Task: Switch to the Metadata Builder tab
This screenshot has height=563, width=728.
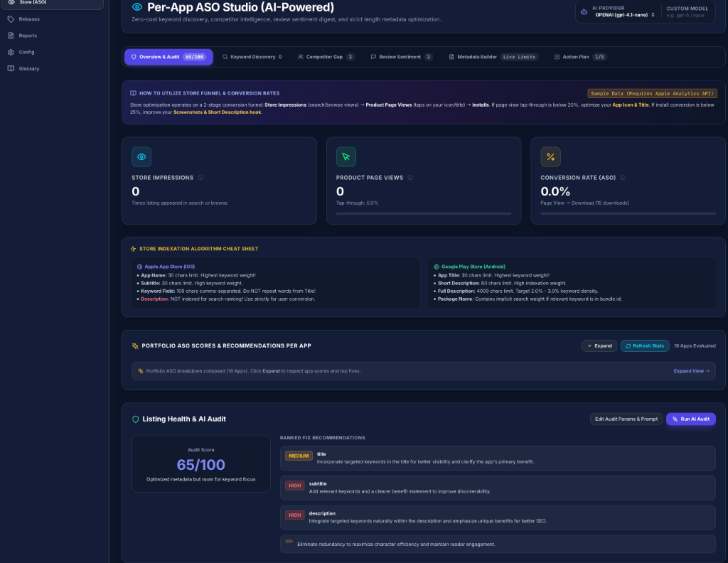Action: tap(493, 57)
